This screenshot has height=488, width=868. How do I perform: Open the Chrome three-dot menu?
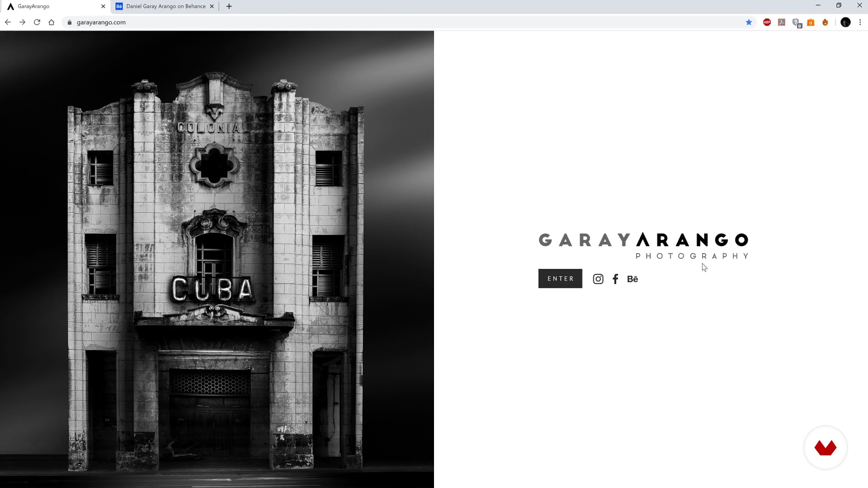click(x=860, y=22)
